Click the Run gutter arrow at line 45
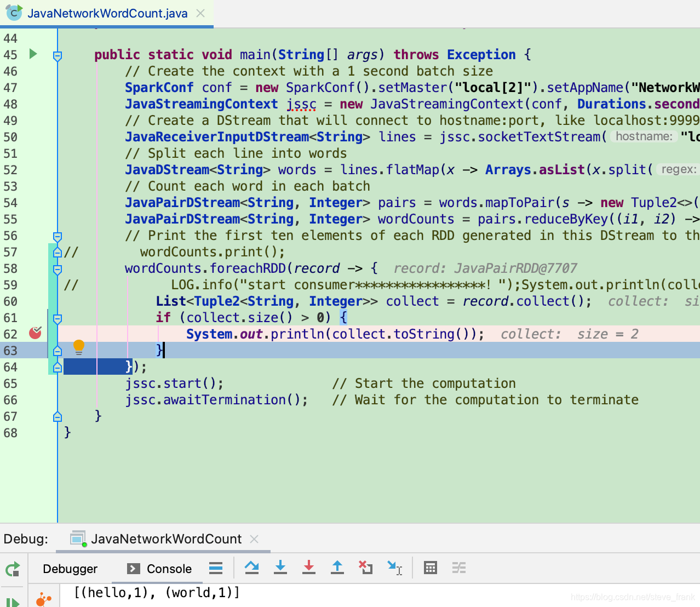This screenshot has height=607, width=700. 33,54
